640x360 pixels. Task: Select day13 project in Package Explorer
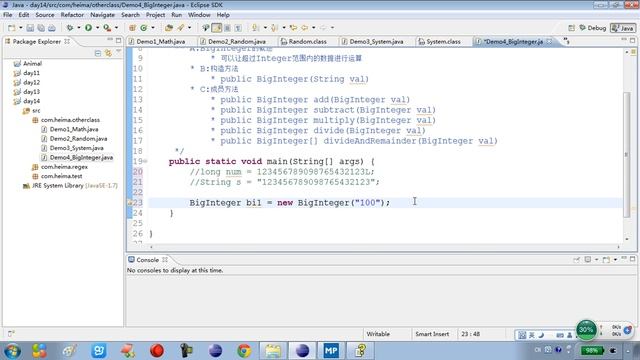point(31,91)
